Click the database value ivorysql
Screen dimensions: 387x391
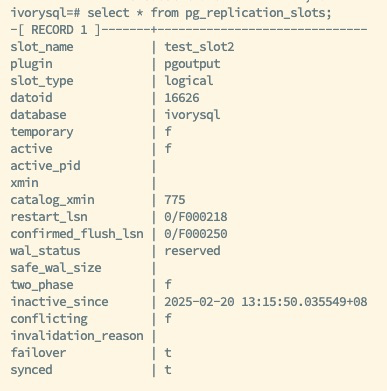point(192,115)
